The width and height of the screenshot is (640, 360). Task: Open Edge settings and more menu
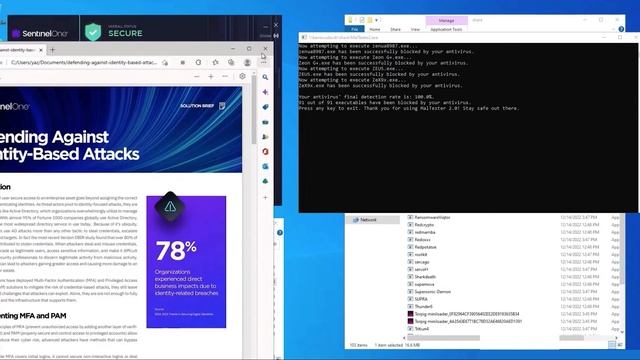(264, 62)
